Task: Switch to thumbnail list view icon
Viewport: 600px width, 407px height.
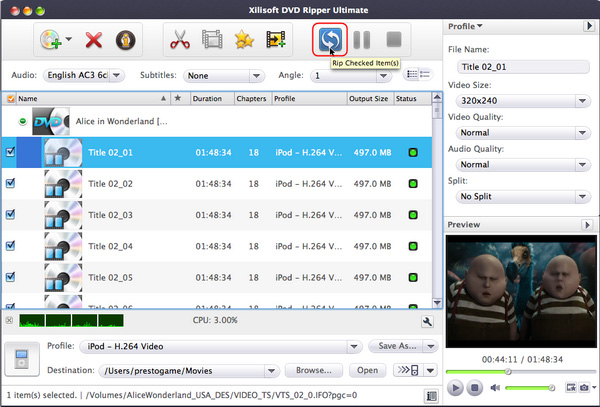Action: tap(412, 74)
